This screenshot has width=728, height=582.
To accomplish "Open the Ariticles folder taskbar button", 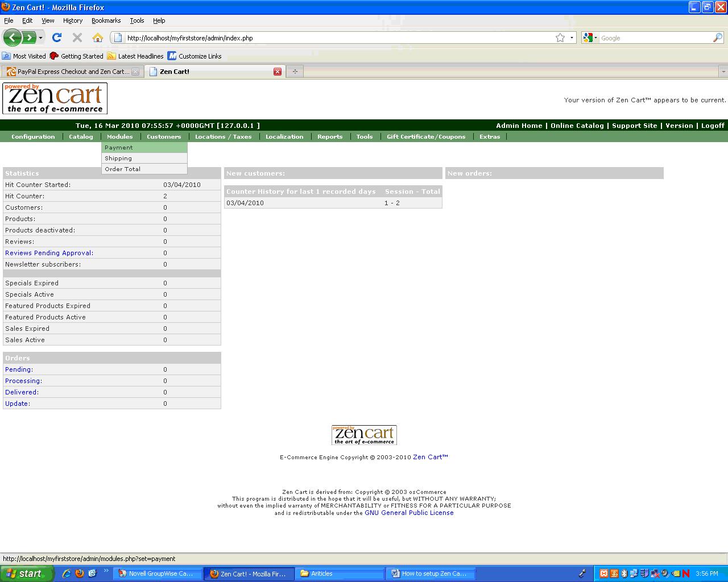I will [x=340, y=574].
